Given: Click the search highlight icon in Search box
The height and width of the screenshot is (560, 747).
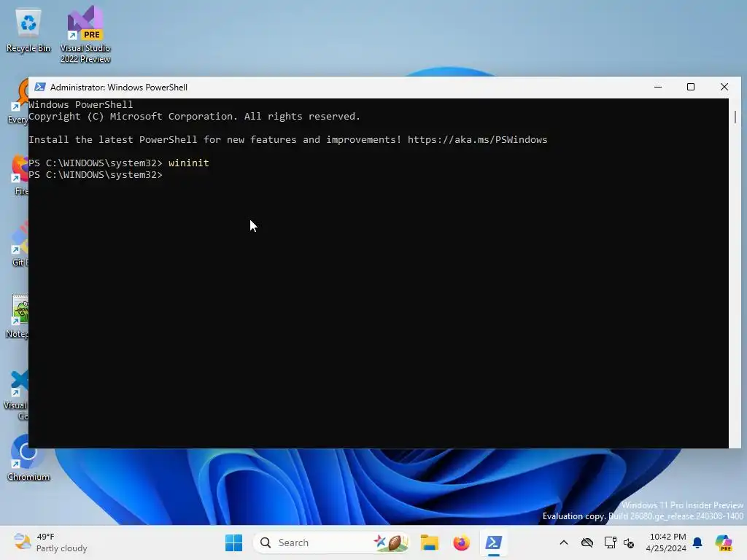Looking at the screenshot, I should 391,542.
